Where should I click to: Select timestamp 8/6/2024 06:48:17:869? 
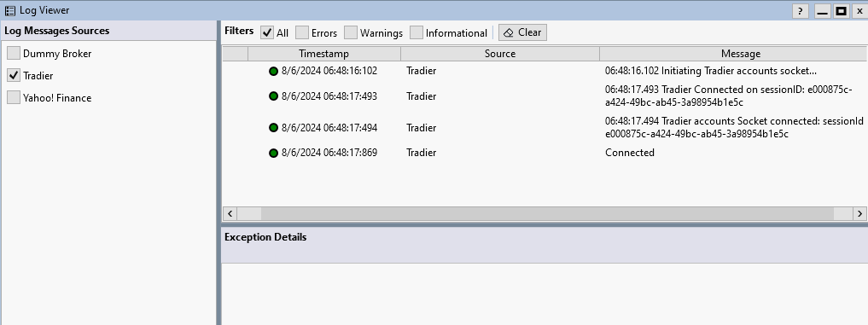pyautogui.click(x=329, y=153)
